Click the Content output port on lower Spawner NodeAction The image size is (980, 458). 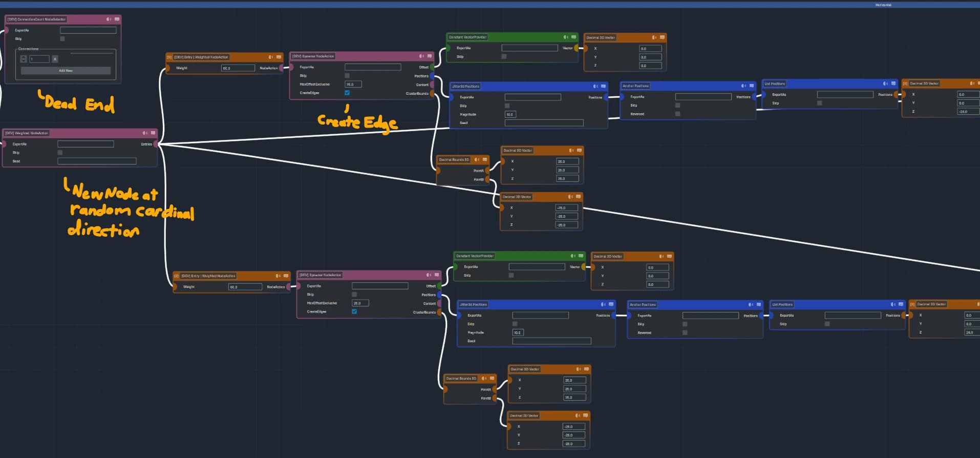pos(439,303)
